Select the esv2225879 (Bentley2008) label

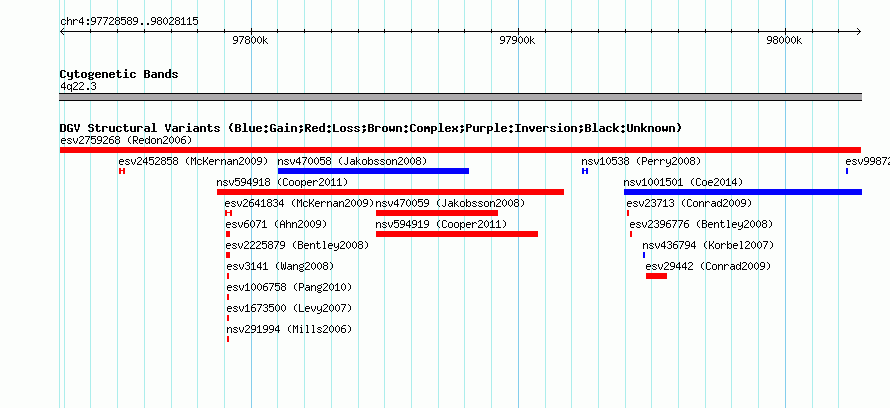coord(297,245)
